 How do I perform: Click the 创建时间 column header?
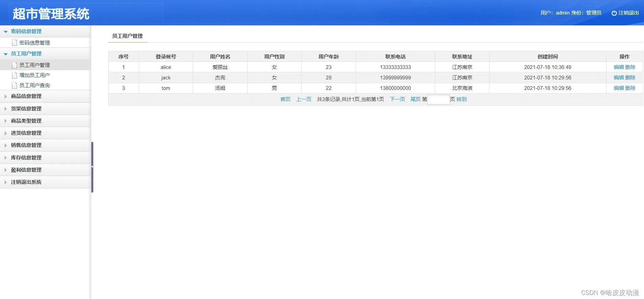[548, 57]
